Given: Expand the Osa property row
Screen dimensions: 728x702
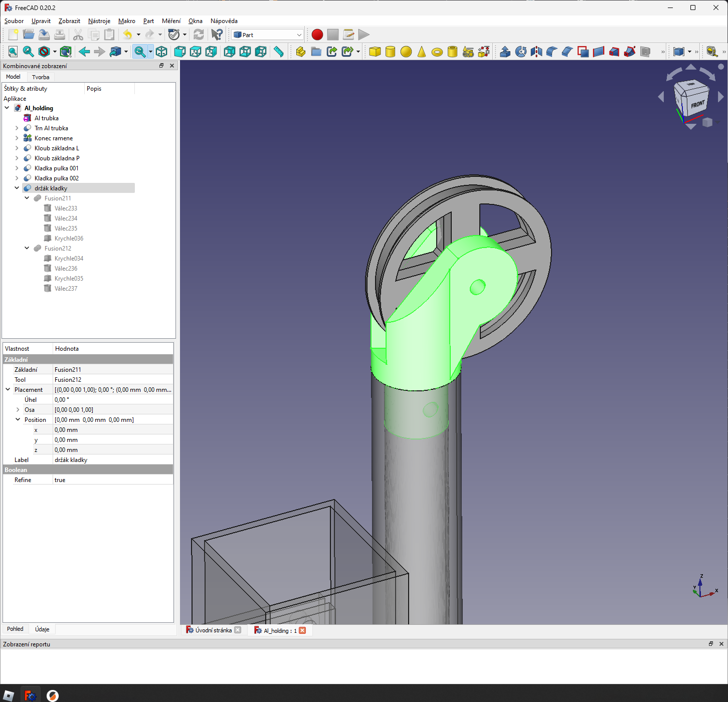Looking at the screenshot, I should pyautogui.click(x=18, y=410).
